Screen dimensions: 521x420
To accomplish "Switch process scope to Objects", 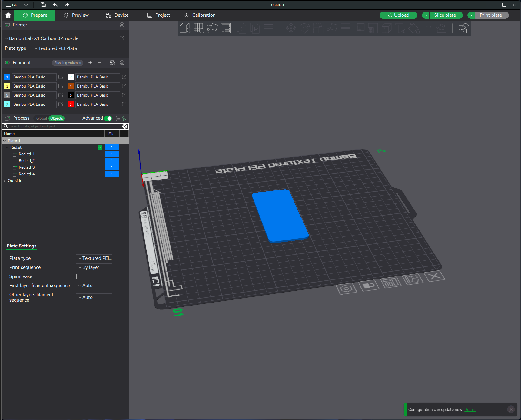I will [x=57, y=118].
